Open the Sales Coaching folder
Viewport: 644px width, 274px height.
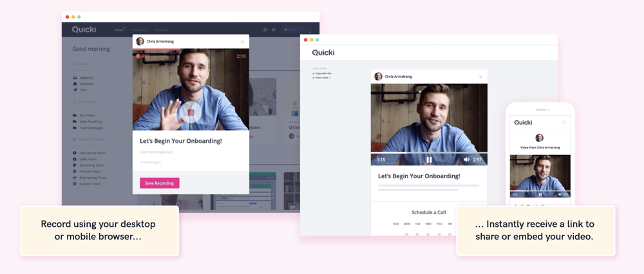[87, 122]
